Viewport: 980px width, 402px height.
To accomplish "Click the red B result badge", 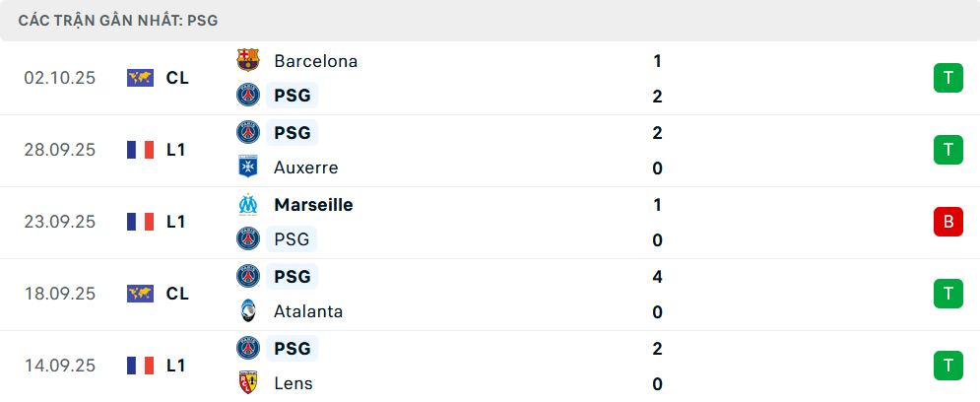I will [947, 222].
